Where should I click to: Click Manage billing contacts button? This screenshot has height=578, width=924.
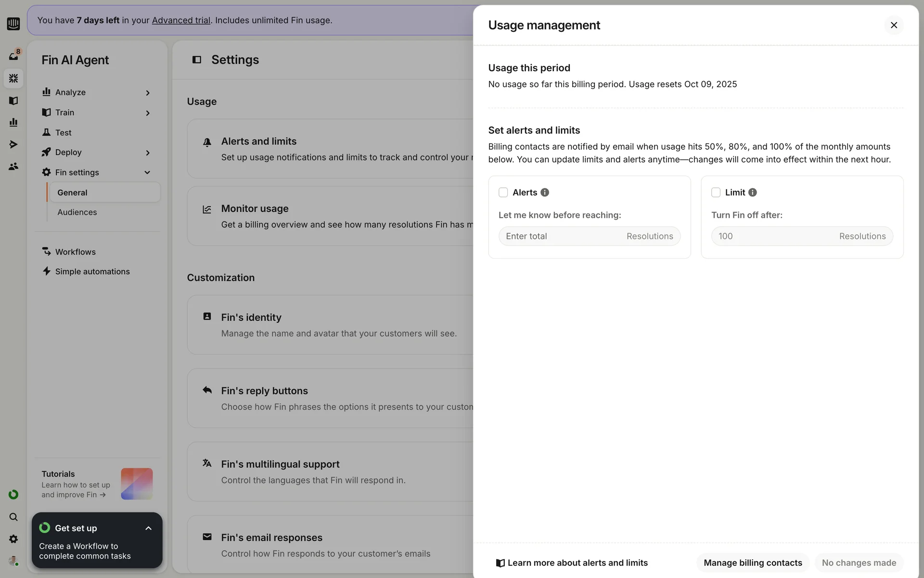pos(753,563)
